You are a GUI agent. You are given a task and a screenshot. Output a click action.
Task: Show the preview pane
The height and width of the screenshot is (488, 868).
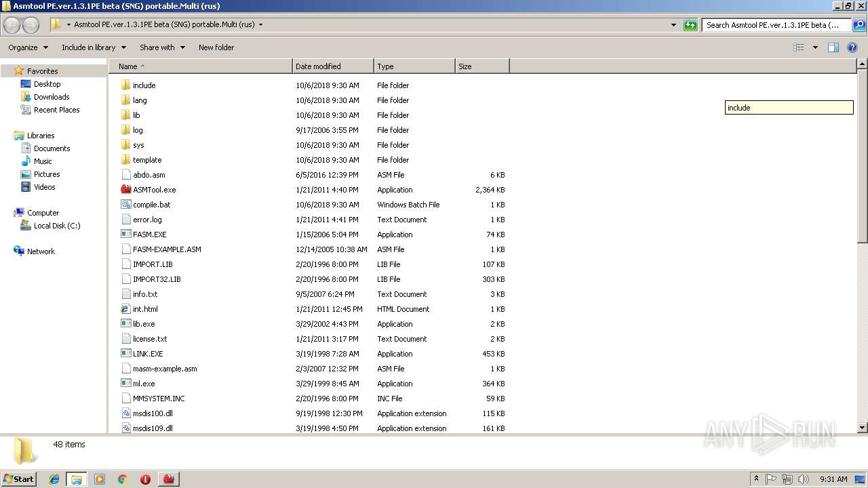pyautogui.click(x=833, y=47)
